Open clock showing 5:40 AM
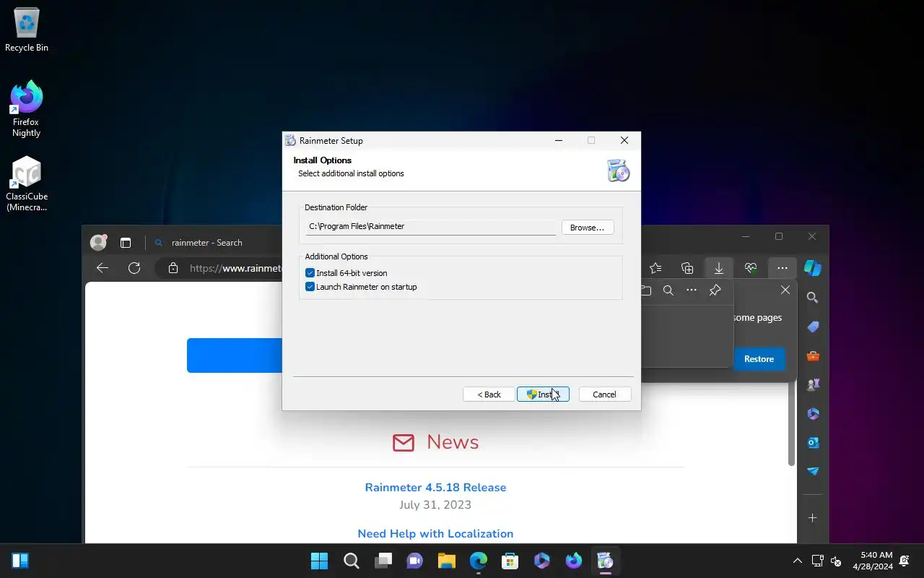 pyautogui.click(x=872, y=561)
